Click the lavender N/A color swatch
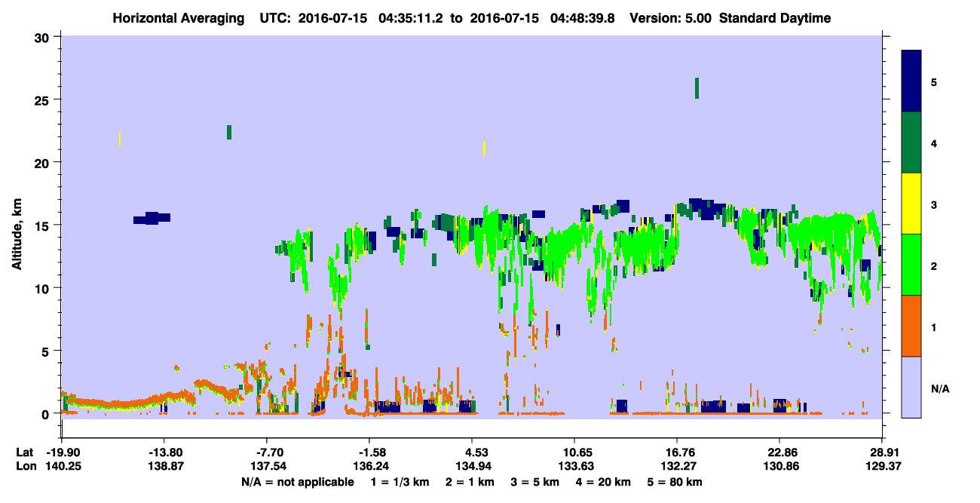 click(911, 387)
